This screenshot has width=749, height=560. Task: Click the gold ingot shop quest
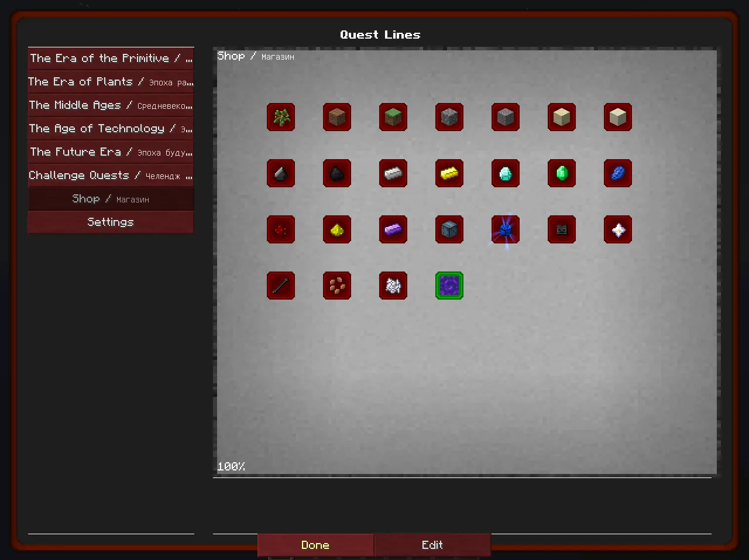pos(449,173)
